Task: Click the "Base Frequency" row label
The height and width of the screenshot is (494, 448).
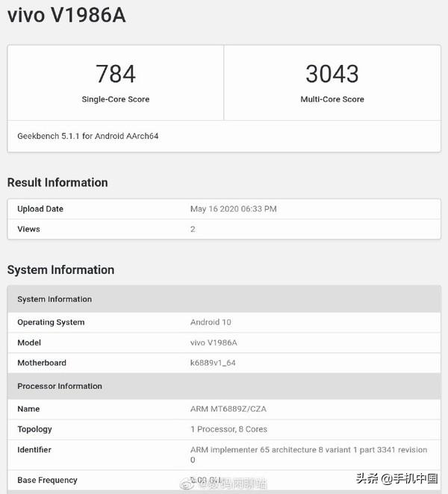Action: 47,480
